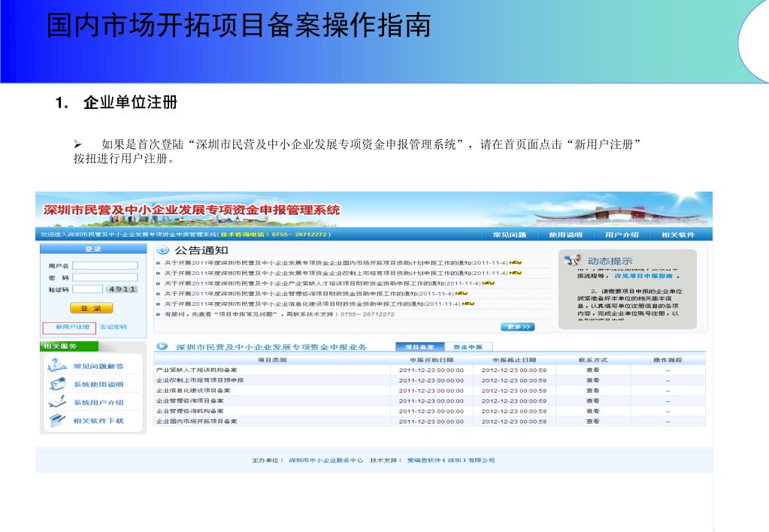Go to 用户介绍 in the top navigation
Image resolution: width=769 pixels, height=532 pixels.
pos(622,234)
